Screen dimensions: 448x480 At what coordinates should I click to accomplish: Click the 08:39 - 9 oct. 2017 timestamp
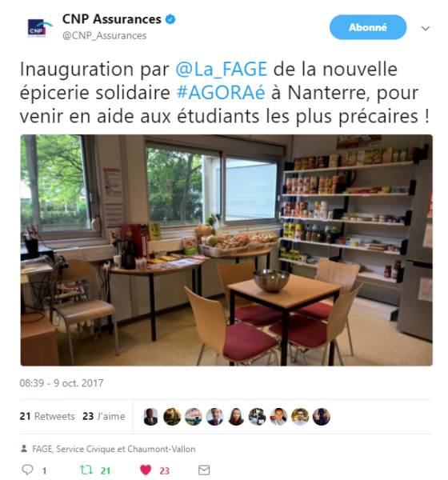62,383
